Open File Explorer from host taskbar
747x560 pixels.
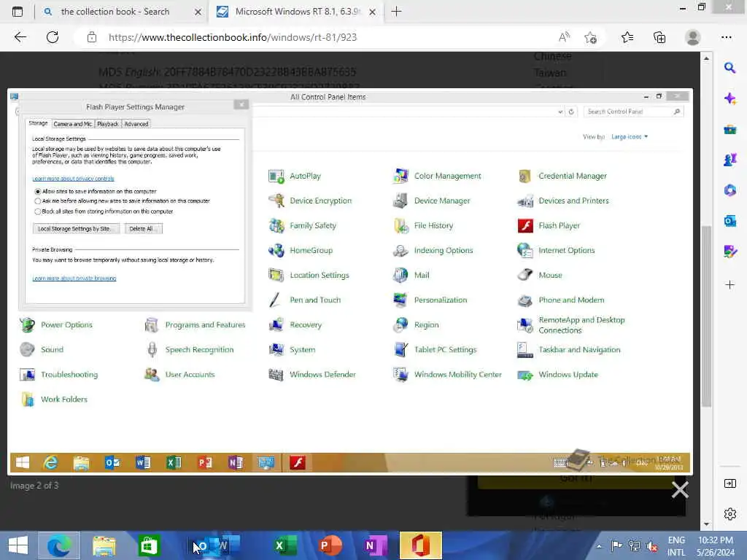tap(104, 545)
